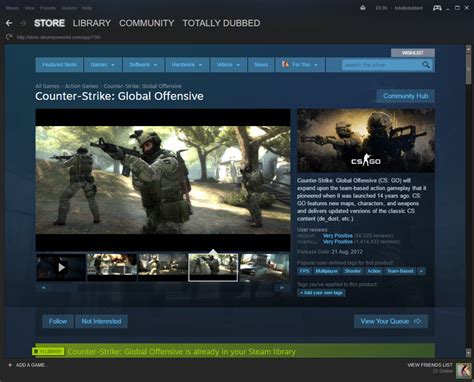Reload the page with refresh icon
Screen dimensions: 474x382
[x=9, y=37]
